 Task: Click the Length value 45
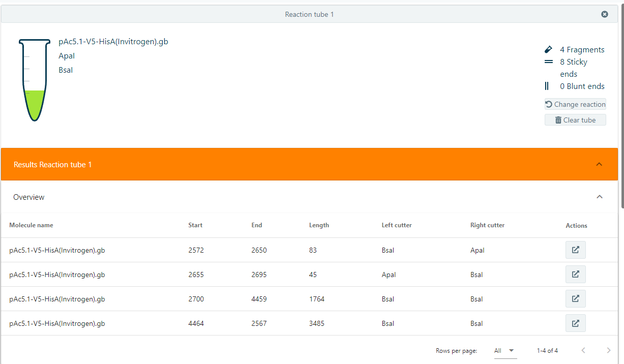[313, 275]
